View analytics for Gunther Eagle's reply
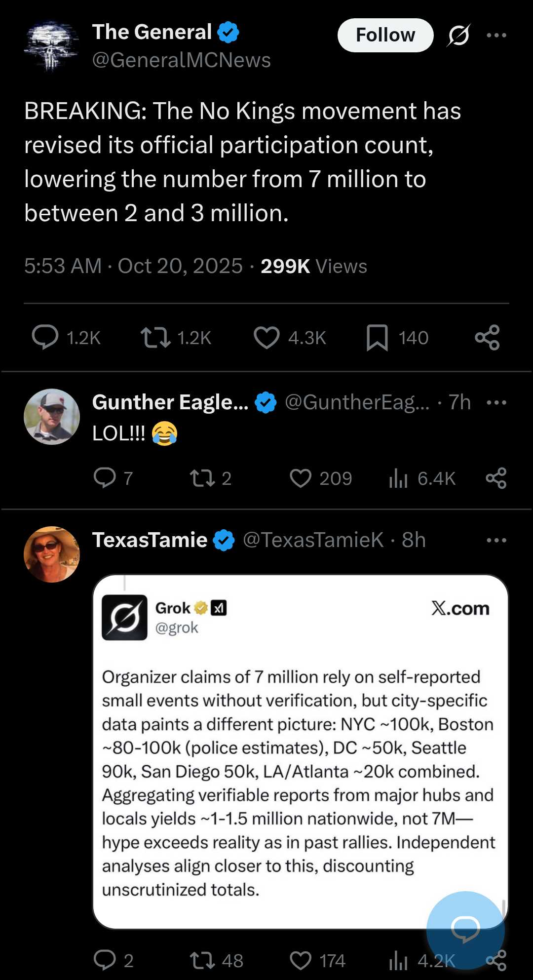Image resolution: width=533 pixels, height=980 pixels. (x=398, y=478)
